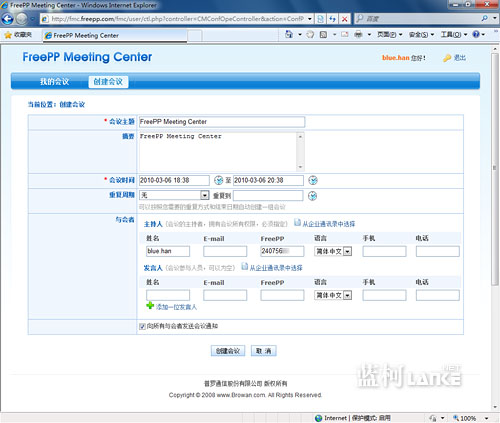Open Page menu dropdown
The height and width of the screenshot is (423, 500).
pos(389,34)
